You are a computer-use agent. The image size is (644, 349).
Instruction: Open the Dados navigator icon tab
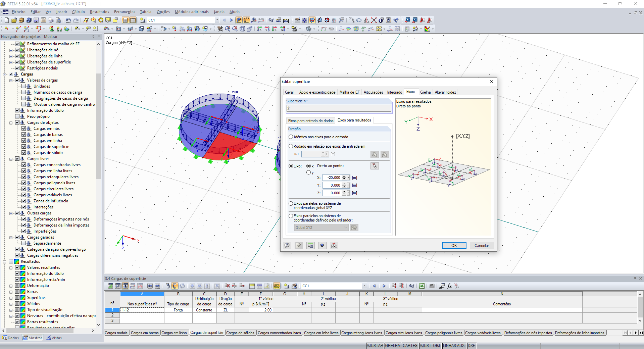click(x=10, y=338)
